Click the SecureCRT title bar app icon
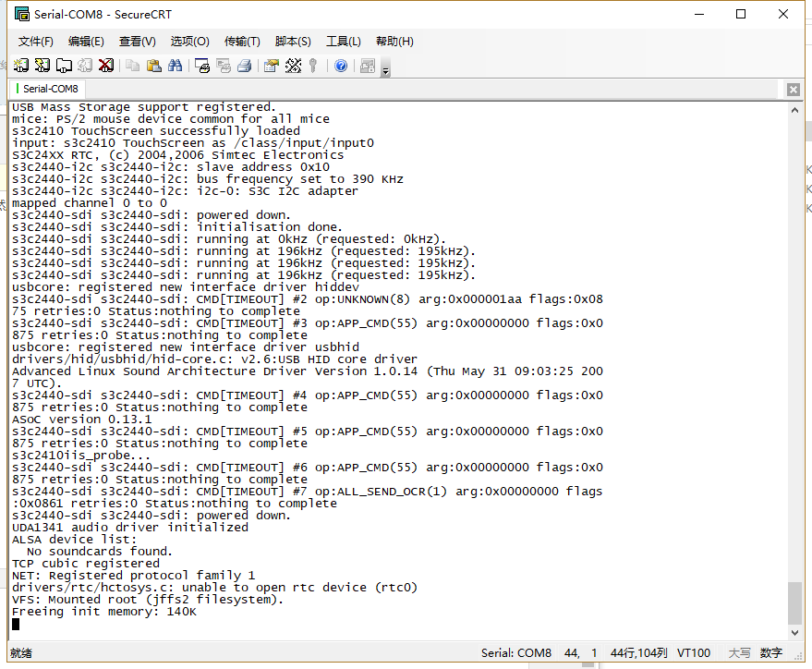This screenshot has width=812, height=669. 22,14
